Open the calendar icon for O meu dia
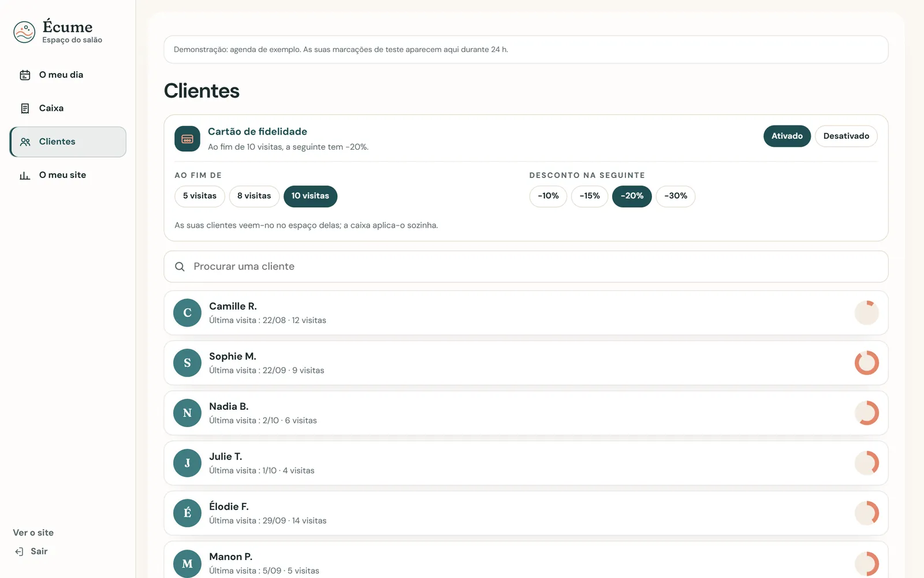 click(25, 75)
